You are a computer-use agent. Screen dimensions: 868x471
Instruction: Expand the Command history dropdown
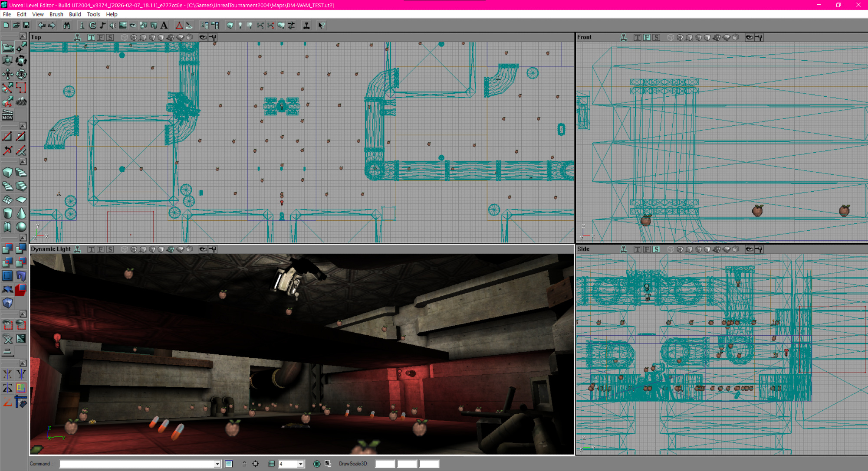click(x=217, y=464)
